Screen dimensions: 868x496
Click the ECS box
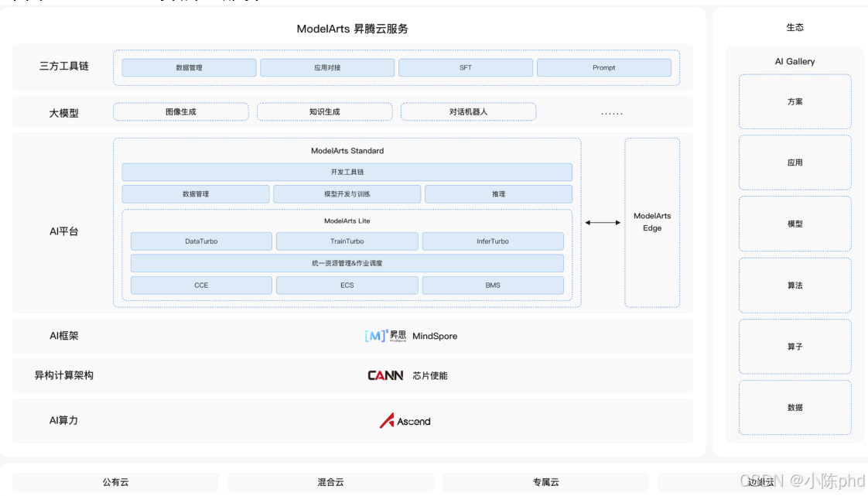tap(347, 285)
